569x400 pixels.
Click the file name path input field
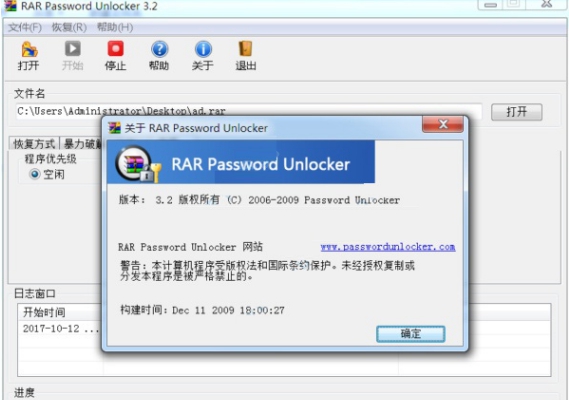pyautogui.click(x=249, y=111)
